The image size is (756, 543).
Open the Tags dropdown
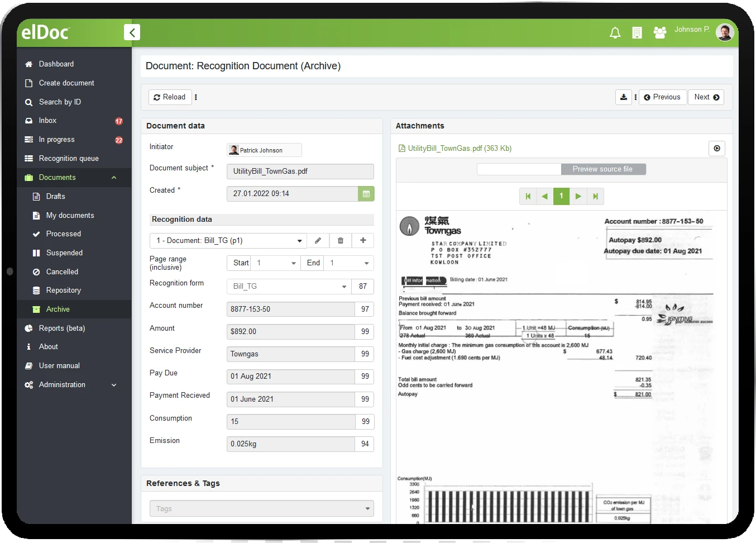[262, 509]
